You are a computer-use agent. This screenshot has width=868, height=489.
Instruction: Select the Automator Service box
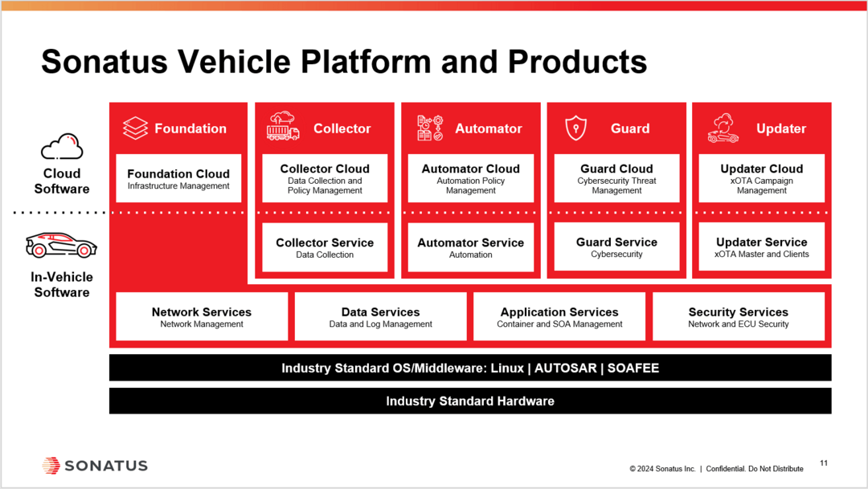(470, 247)
